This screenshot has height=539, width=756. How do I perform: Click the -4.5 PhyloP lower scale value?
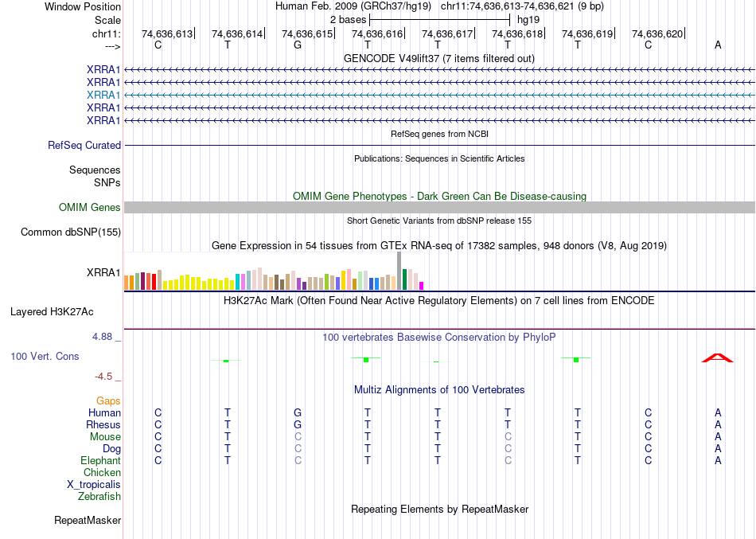[x=103, y=377]
